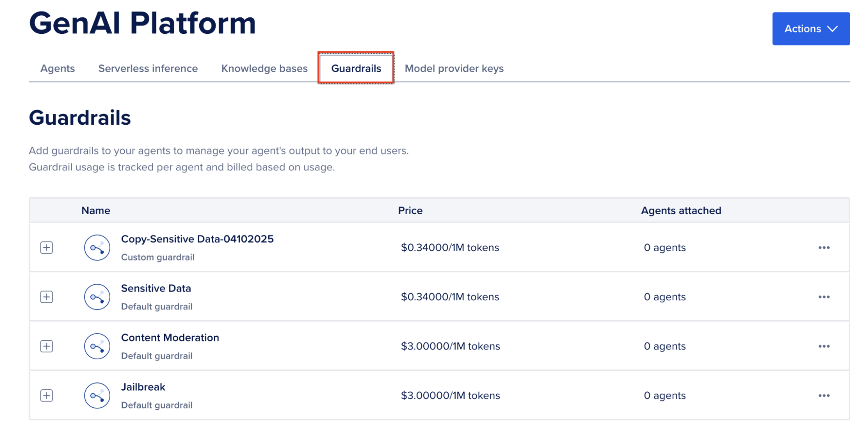Click the 0 agents count for Jailbreak

pos(664,395)
